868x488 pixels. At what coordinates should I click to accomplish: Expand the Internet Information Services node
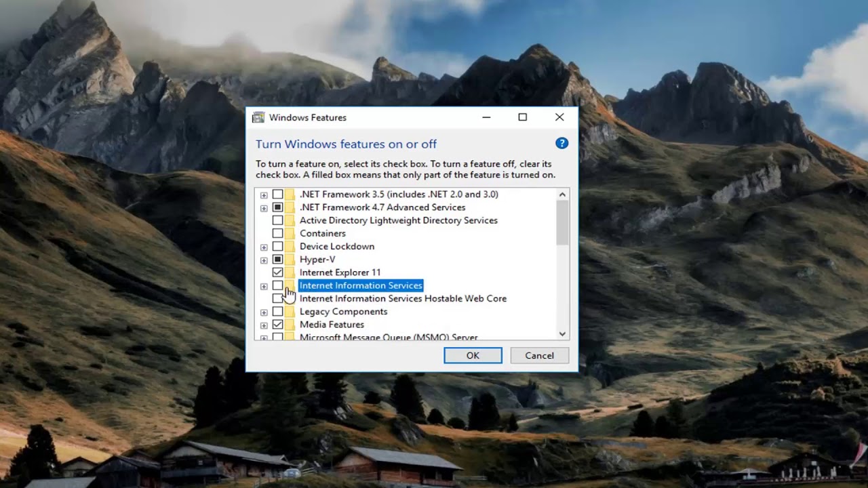coord(264,286)
